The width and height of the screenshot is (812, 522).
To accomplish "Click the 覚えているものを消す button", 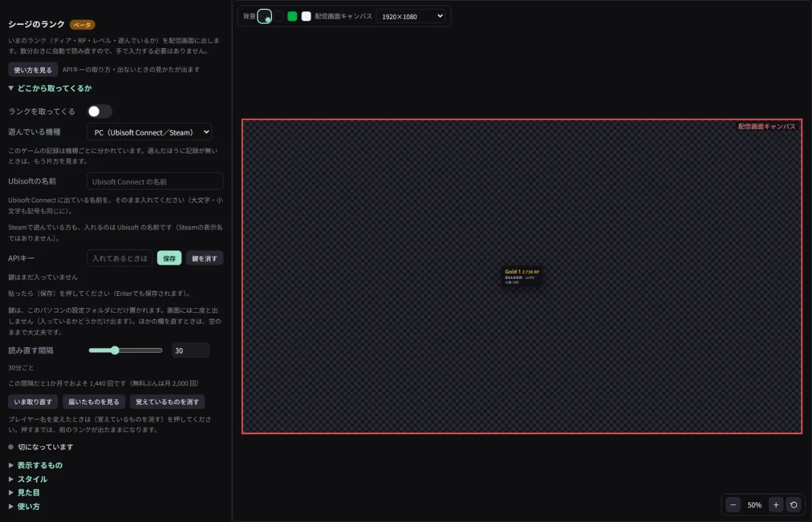I will click(167, 401).
